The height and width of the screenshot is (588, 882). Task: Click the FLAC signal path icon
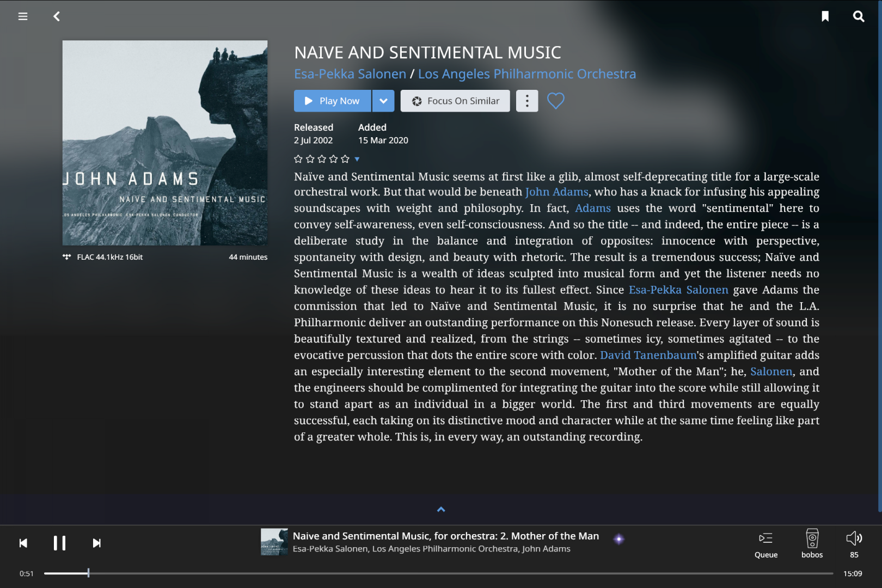point(67,257)
